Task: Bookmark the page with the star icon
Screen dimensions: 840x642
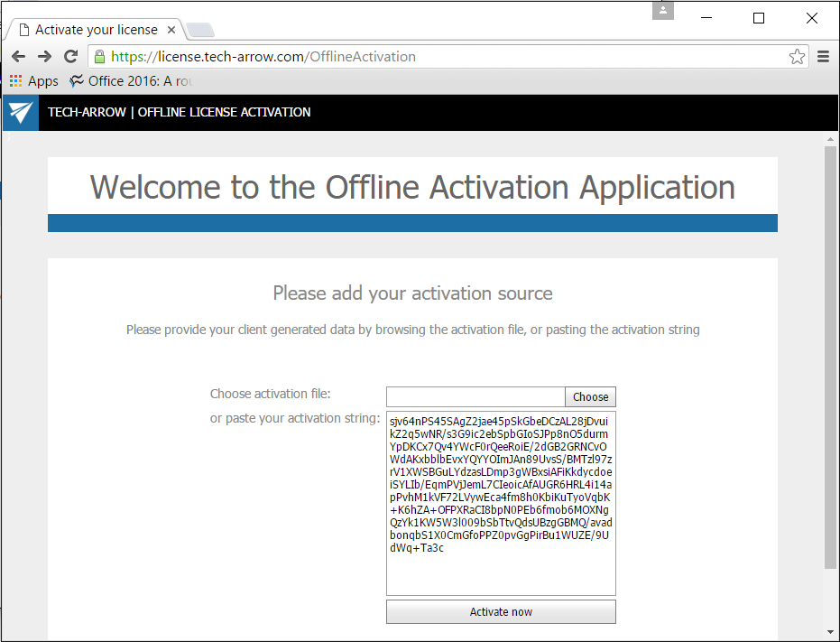Action: [x=797, y=56]
